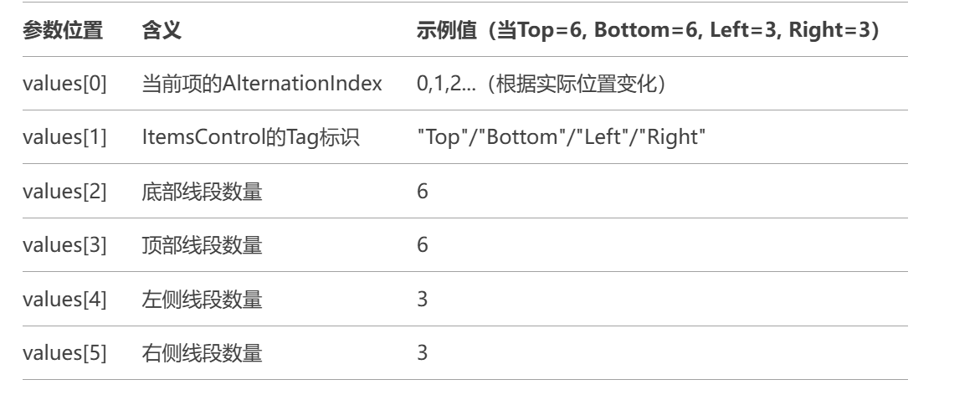Viewport: 980px width, 395px height.
Task: Select the values[3] cell
Action: [64, 245]
